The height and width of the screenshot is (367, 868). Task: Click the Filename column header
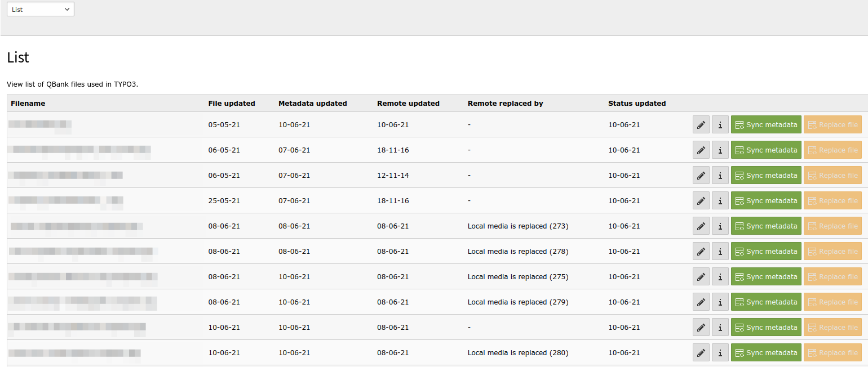(28, 104)
